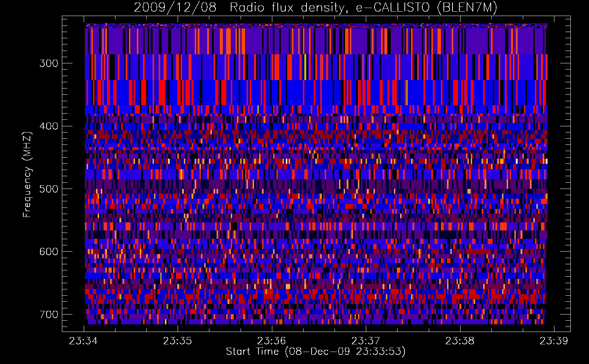The height and width of the screenshot is (364, 589).
Task: Click the 700 frequency tick label
Action: tap(49, 314)
